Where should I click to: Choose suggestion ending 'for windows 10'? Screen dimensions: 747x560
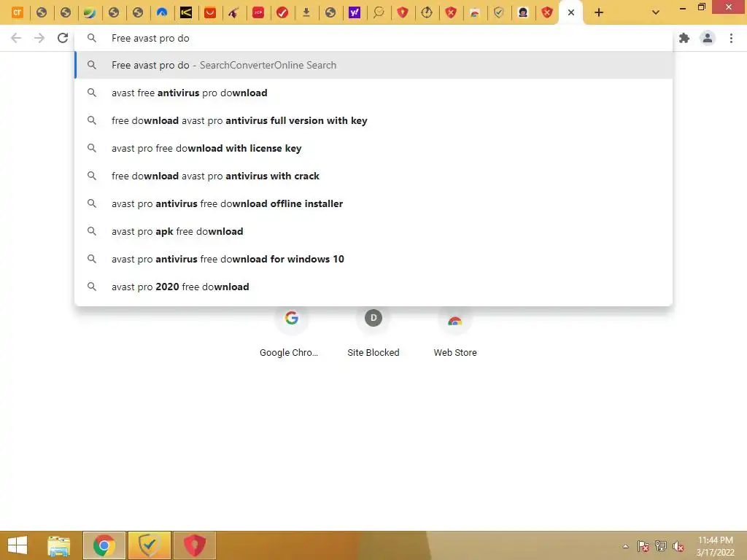[x=373, y=259]
